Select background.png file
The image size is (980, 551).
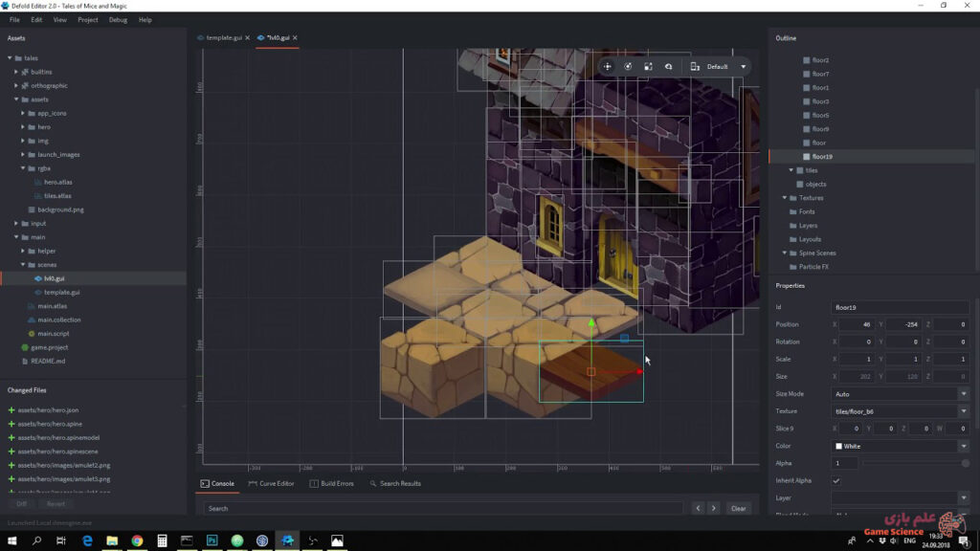60,209
